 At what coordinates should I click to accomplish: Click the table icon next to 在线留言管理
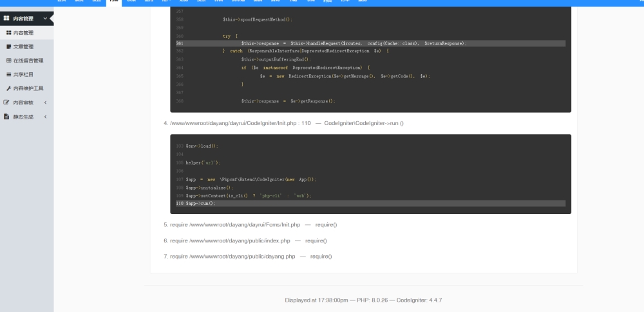pos(8,61)
